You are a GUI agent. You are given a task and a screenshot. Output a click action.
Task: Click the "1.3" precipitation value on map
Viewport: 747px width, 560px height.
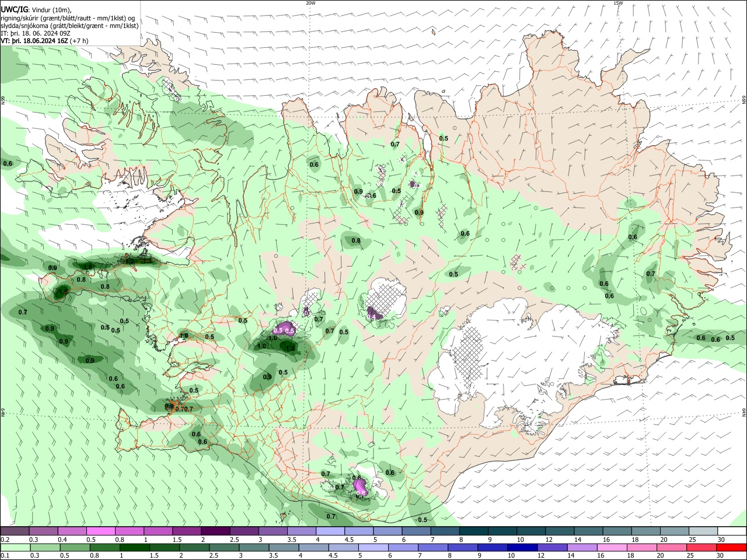click(x=291, y=348)
